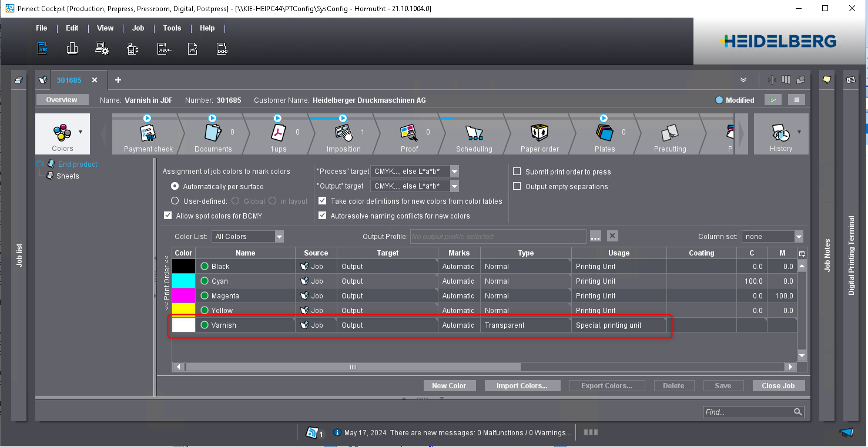Open the document with chart line icon
Viewport: 868px width, 447px height.
click(x=192, y=49)
